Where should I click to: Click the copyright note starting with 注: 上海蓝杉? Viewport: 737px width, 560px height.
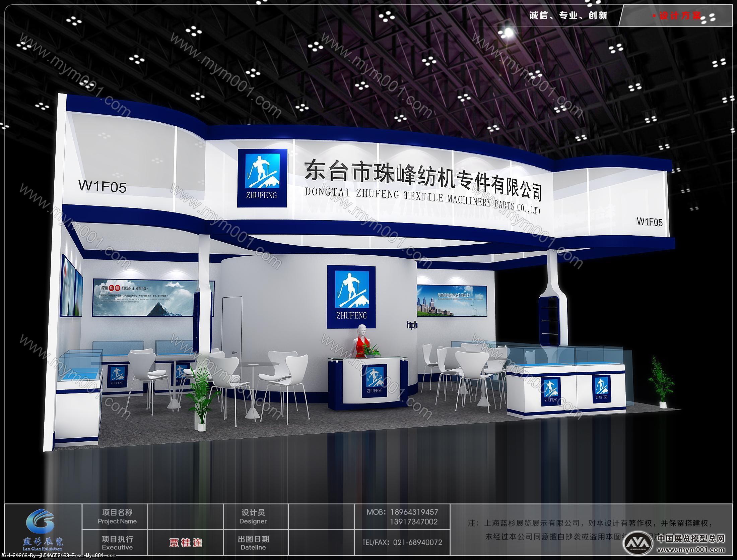coord(590,530)
